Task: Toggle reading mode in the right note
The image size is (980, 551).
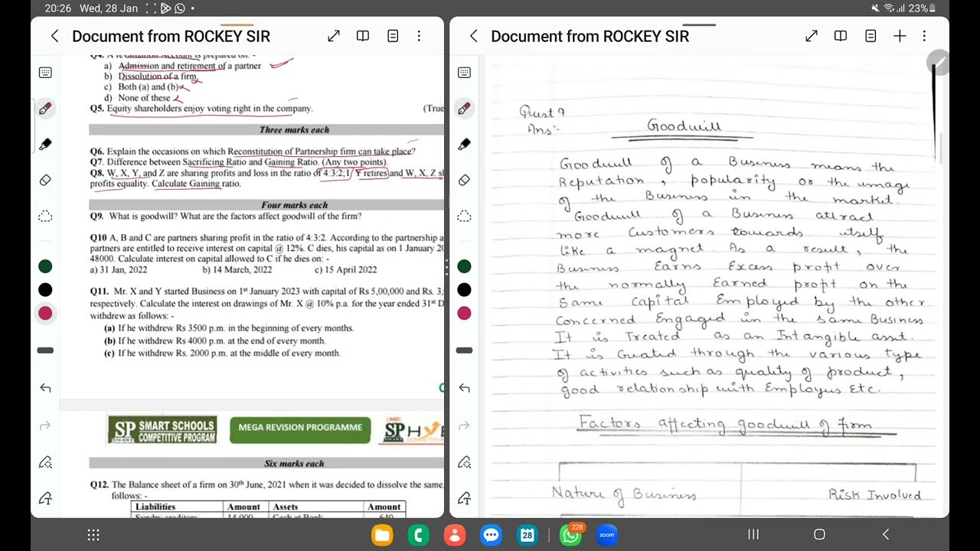Action: pos(841,36)
